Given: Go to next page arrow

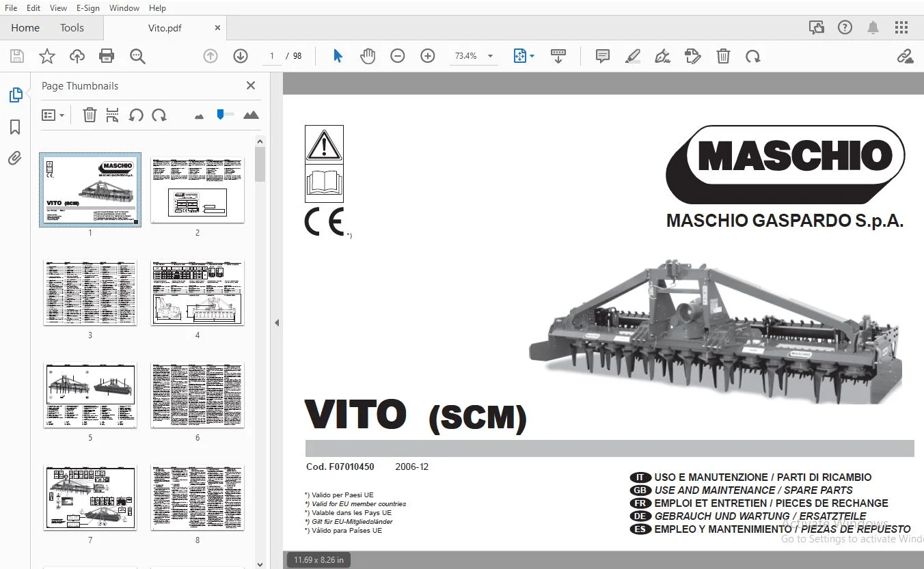Looking at the screenshot, I should click(x=241, y=56).
